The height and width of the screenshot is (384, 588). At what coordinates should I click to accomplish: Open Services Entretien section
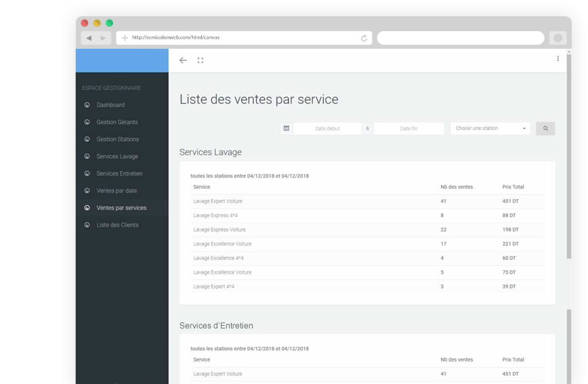tap(119, 173)
